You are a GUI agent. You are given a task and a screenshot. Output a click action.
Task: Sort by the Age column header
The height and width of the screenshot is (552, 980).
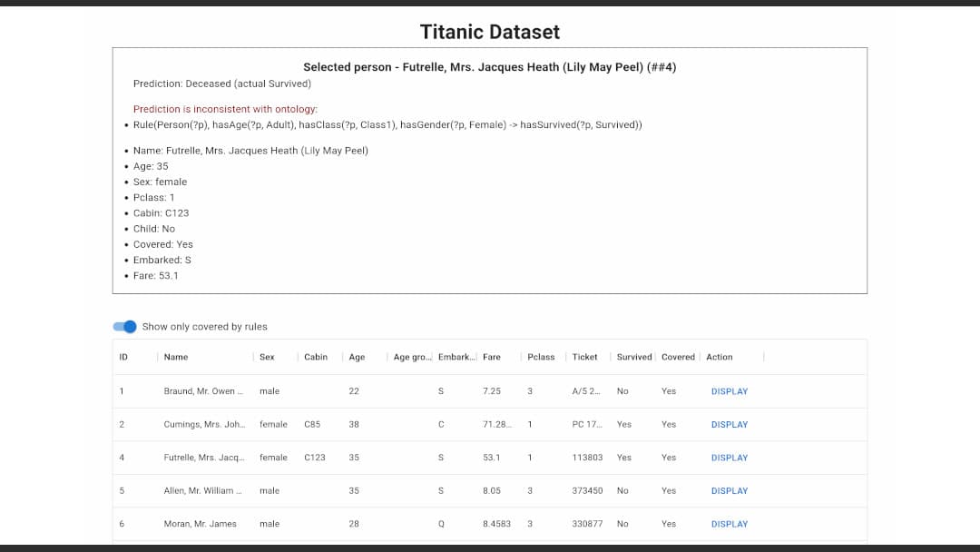[x=357, y=358]
